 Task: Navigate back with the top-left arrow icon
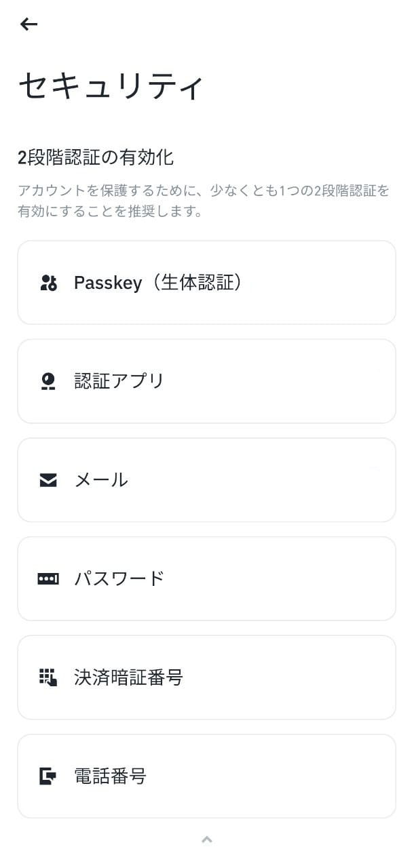pos(28,24)
